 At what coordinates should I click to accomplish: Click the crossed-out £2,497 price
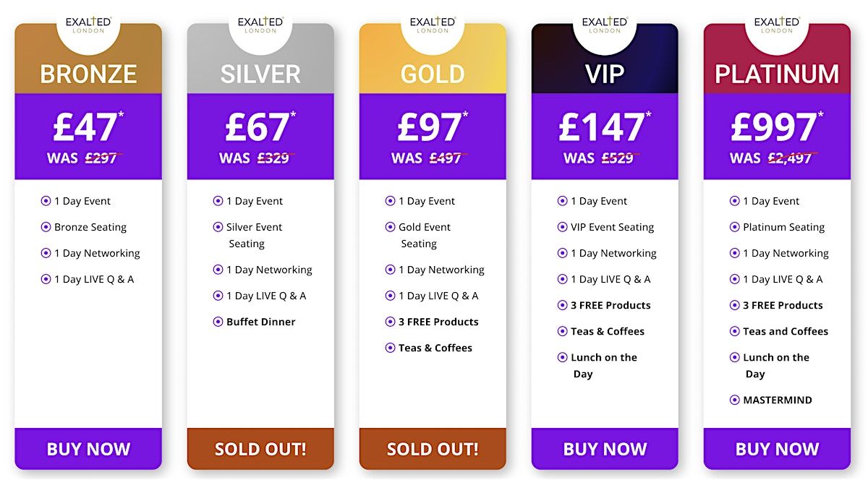pos(788,158)
